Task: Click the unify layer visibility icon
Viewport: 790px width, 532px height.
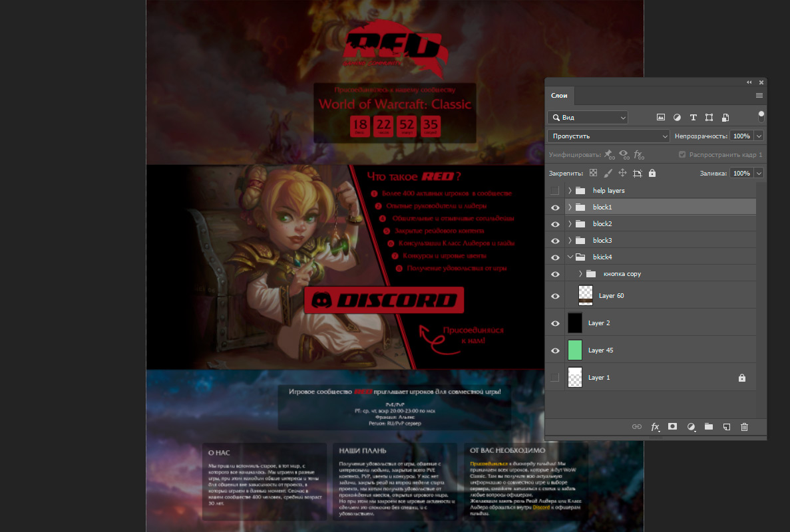Action: (624, 154)
